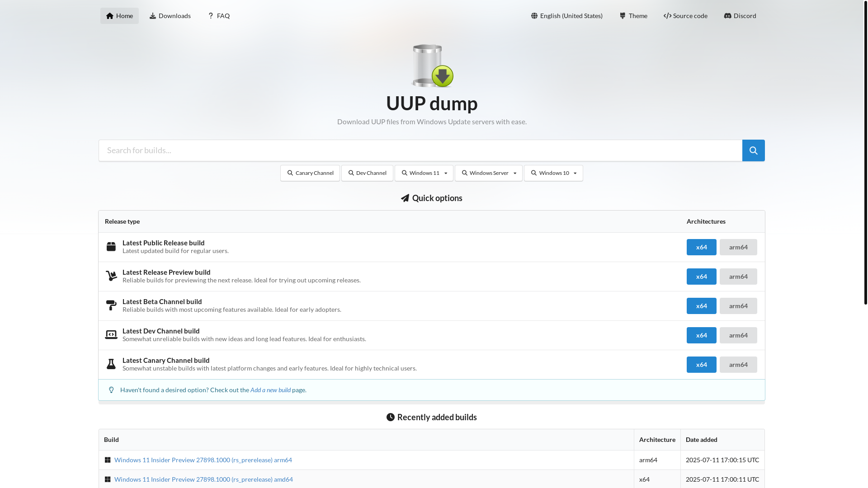Image resolution: width=868 pixels, height=488 pixels.
Task: Go to the FAQ page
Action: [x=218, y=16]
